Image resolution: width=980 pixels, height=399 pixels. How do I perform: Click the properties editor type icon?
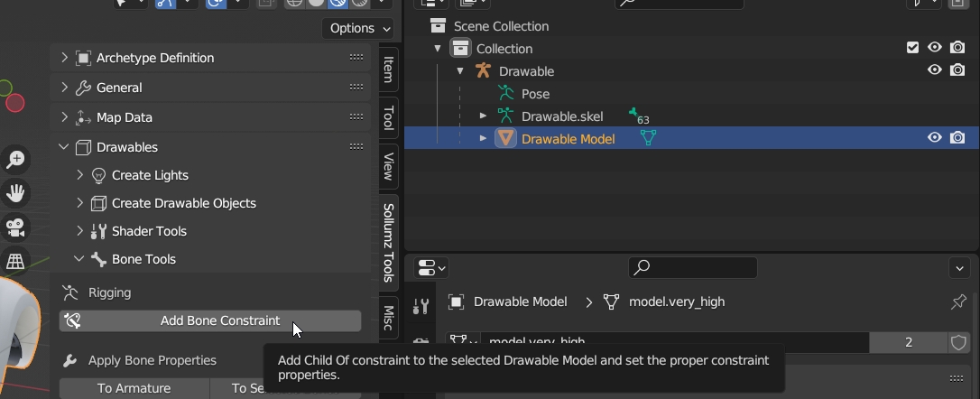tap(431, 268)
